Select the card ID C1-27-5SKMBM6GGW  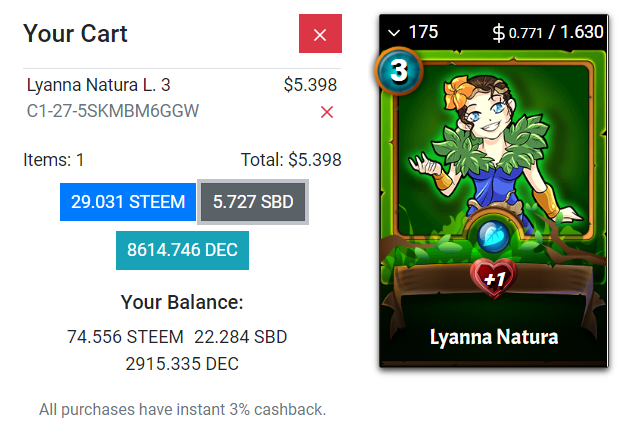tap(113, 111)
